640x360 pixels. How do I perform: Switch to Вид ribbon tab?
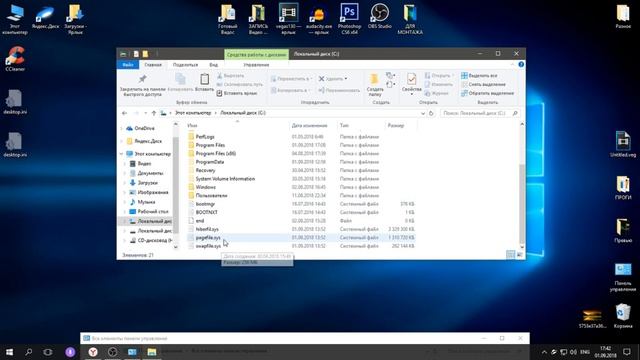point(213,64)
